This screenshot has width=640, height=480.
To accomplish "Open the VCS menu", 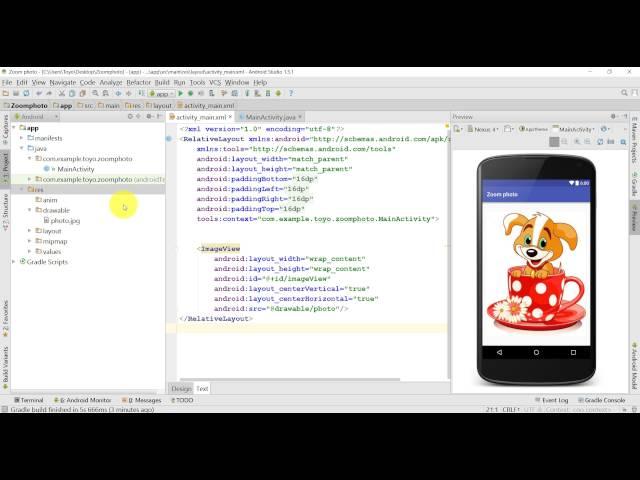I will [x=215, y=82].
